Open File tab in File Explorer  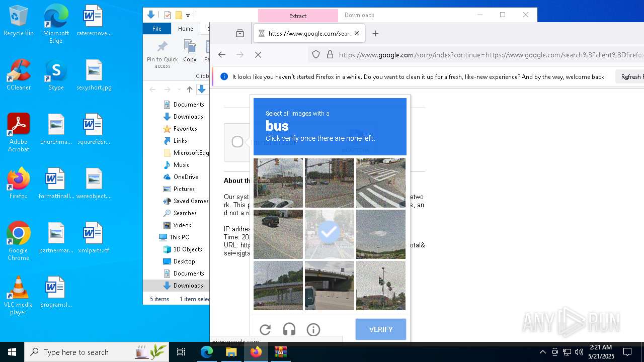[x=157, y=29]
